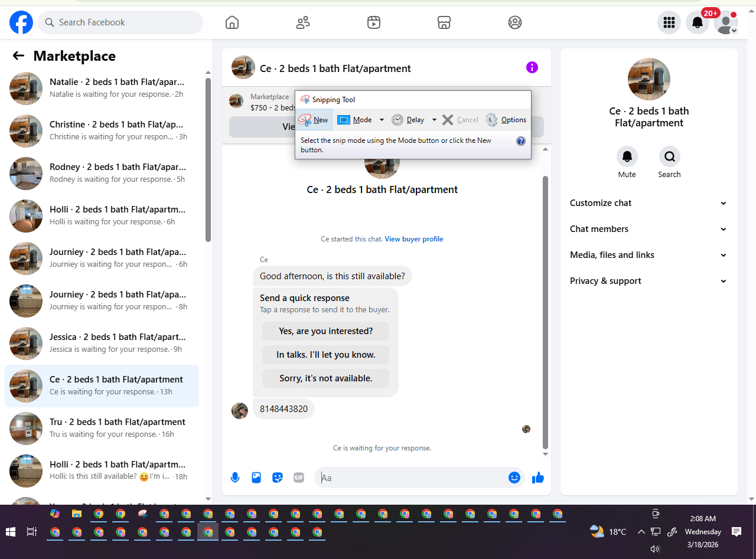This screenshot has height=559, width=756.
Task: Open Snipping Tool Options
Action: tap(506, 120)
